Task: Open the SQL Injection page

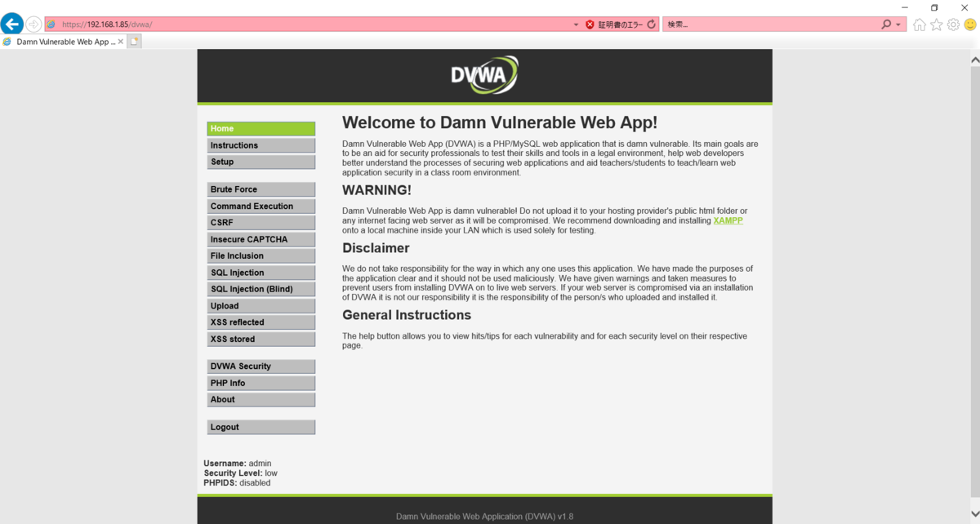Action: coord(261,273)
